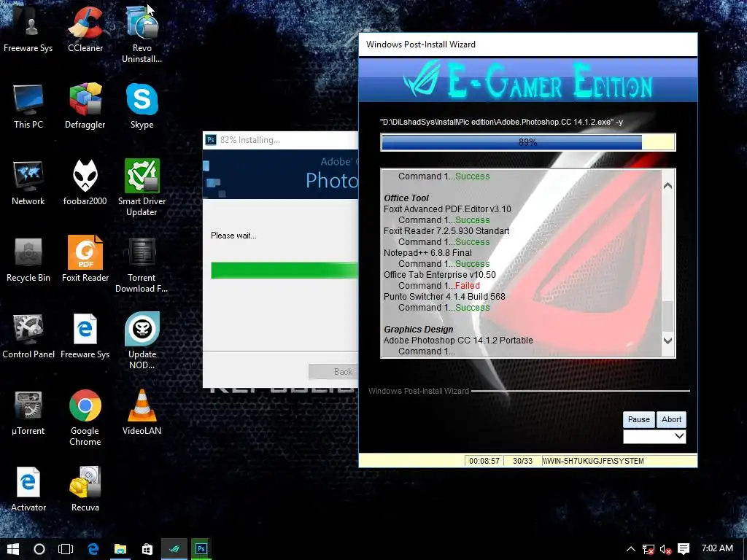Select the Smart Driver Updater icon
The image size is (747, 560).
(x=142, y=187)
